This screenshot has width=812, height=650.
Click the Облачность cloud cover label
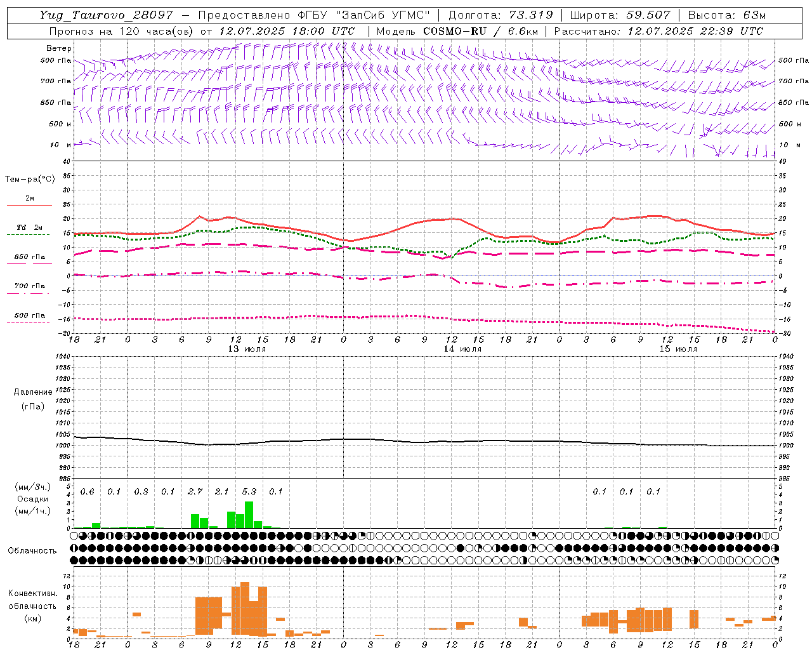click(x=32, y=550)
